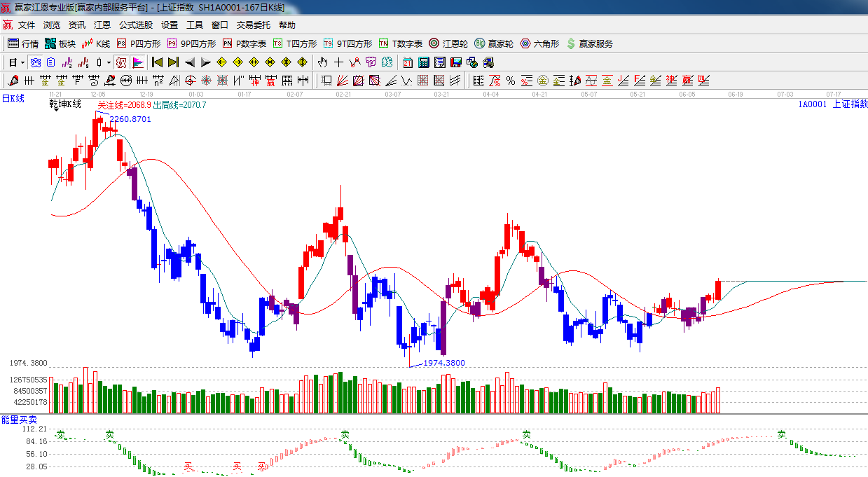Toggle the pressed colored flag toolbar button
The height and width of the screenshot is (477, 868).
pos(137,62)
